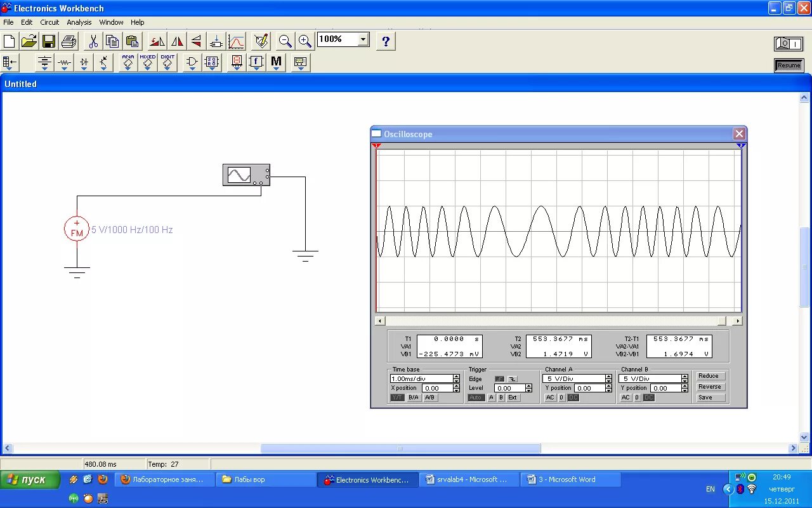The height and width of the screenshot is (508, 812).
Task: Toggle the simulation power switch
Action: [789, 44]
